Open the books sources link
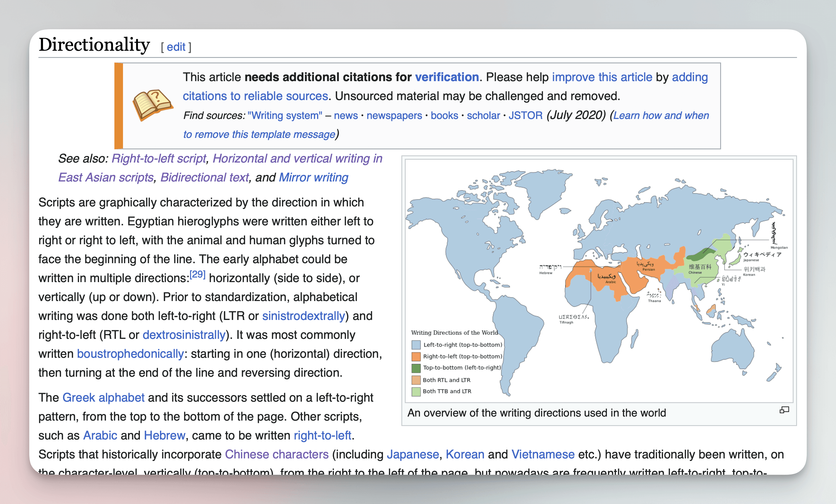 point(444,116)
